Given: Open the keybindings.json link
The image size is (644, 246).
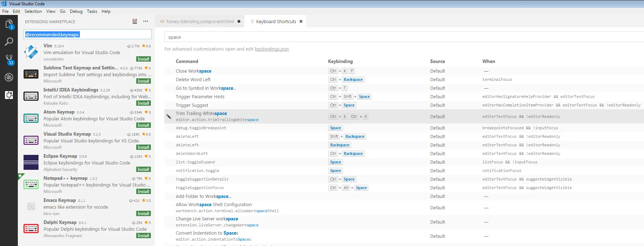Looking at the screenshot, I should tap(272, 49).
